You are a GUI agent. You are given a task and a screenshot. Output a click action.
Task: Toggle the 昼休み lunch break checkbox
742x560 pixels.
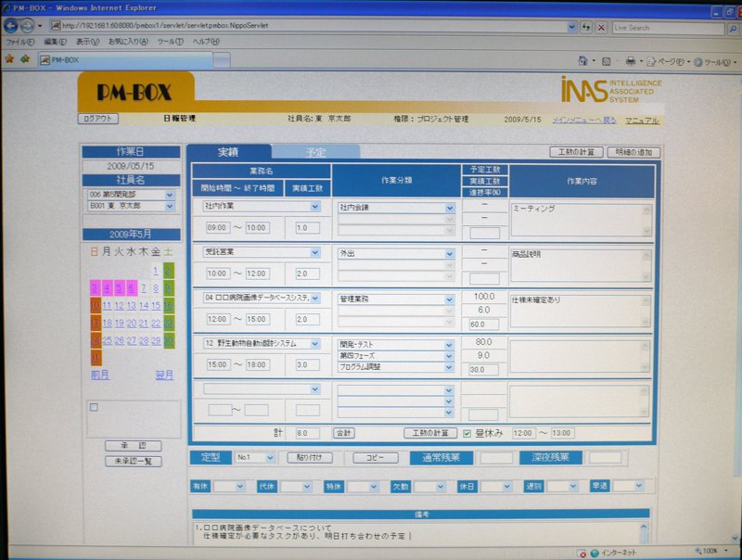(467, 433)
